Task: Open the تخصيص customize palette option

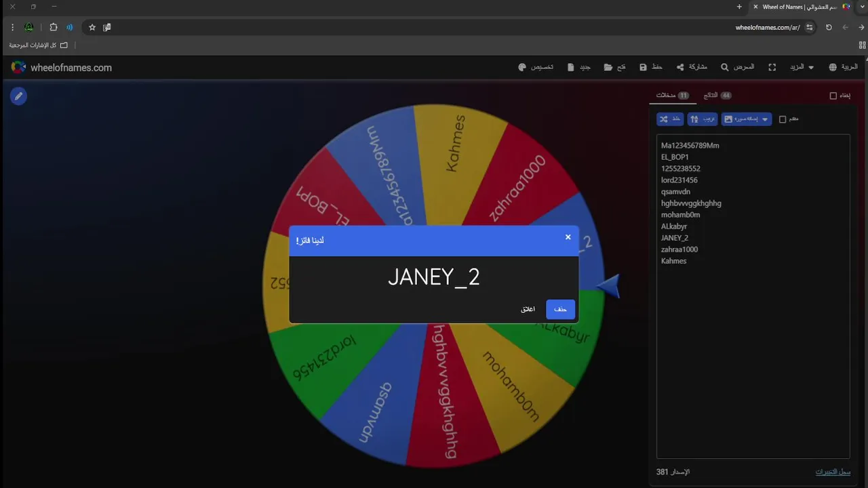Action: 536,67
